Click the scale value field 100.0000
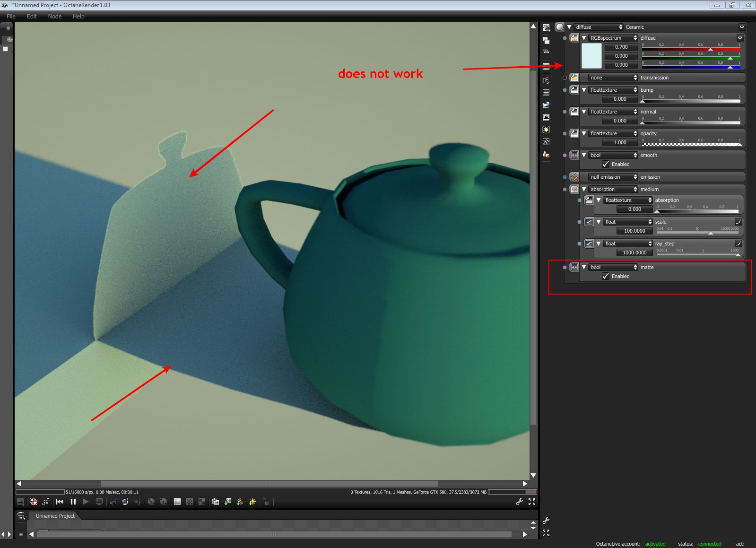This screenshot has width=756, height=548. click(634, 231)
